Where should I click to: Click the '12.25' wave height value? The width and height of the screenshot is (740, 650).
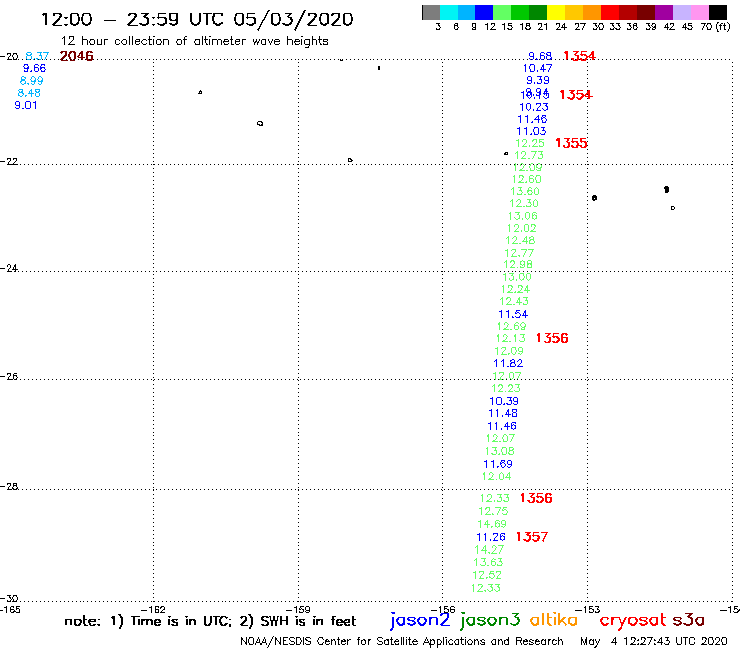530,143
